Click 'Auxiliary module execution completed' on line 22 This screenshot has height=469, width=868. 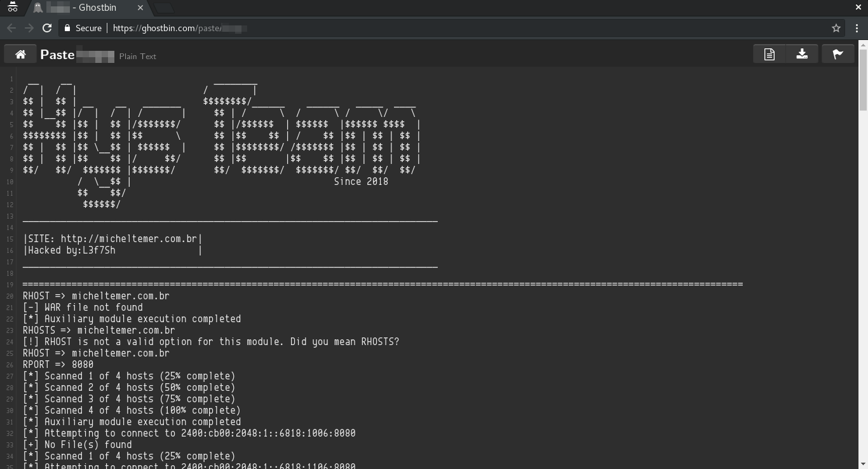click(x=132, y=319)
